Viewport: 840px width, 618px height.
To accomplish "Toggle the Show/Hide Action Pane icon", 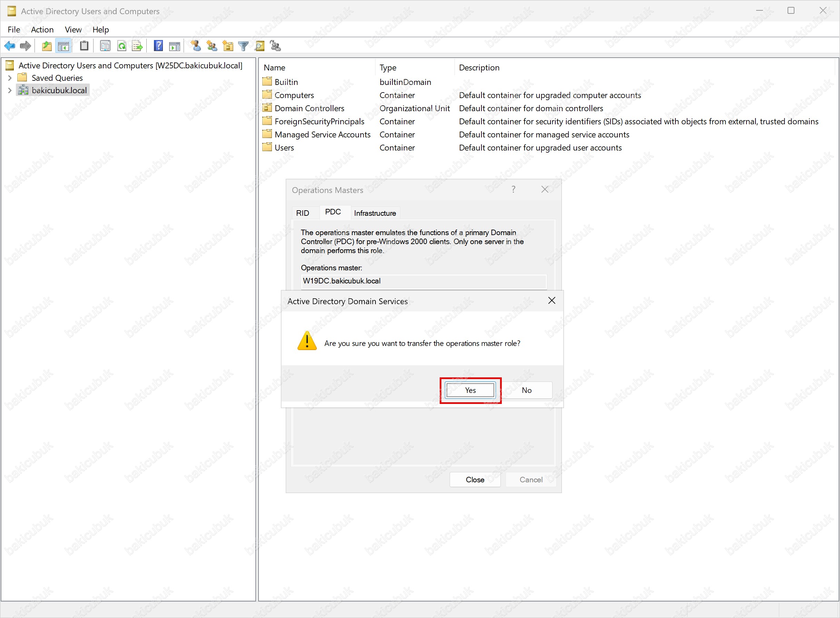I will pyautogui.click(x=175, y=46).
